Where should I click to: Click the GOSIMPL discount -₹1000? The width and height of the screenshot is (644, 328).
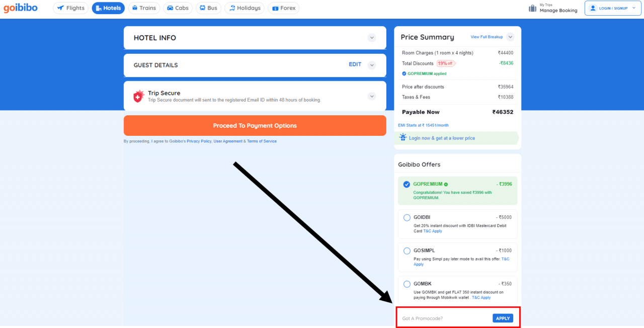click(x=504, y=251)
